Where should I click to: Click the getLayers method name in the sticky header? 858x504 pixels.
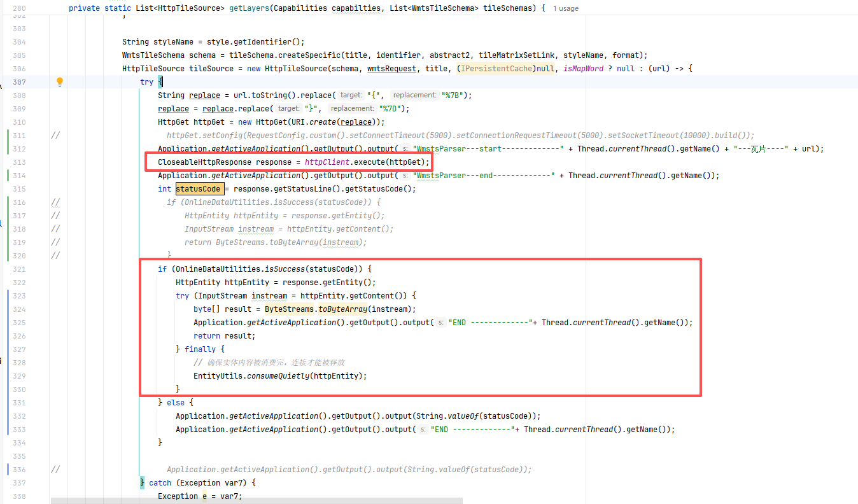point(250,9)
